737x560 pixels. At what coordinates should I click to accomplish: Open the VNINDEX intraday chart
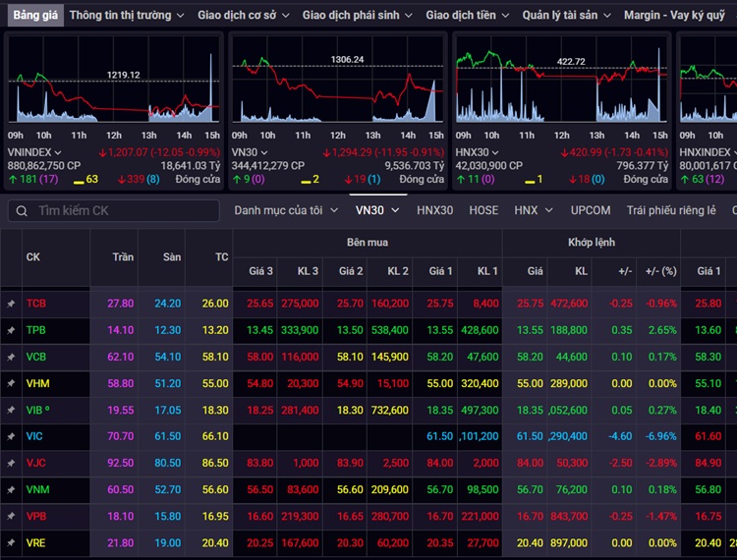click(x=114, y=79)
